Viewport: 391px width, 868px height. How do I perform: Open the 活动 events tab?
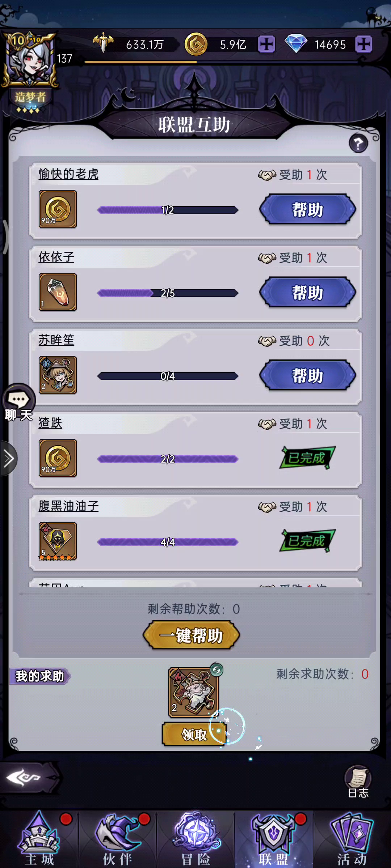click(x=352, y=839)
